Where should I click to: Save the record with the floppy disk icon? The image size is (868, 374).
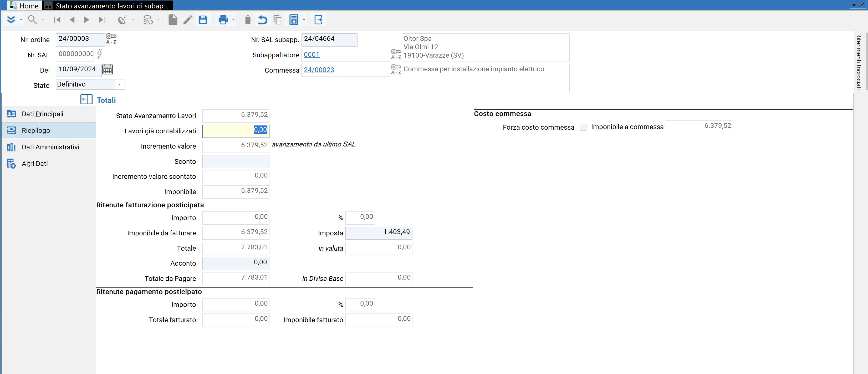pyautogui.click(x=203, y=20)
